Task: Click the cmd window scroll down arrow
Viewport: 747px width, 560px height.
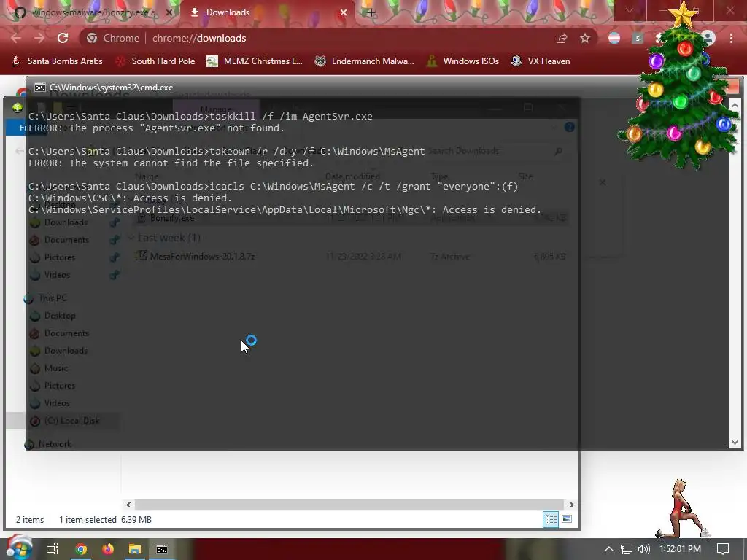Action: [735, 443]
